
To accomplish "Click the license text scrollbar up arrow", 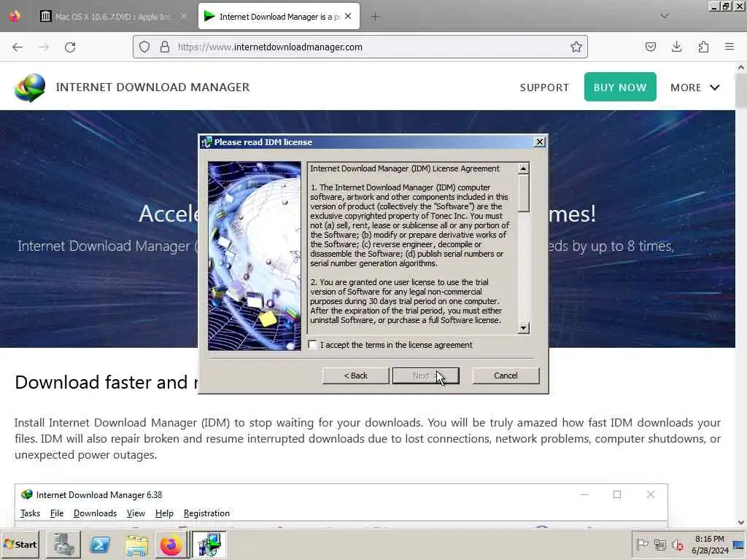I will click(524, 168).
